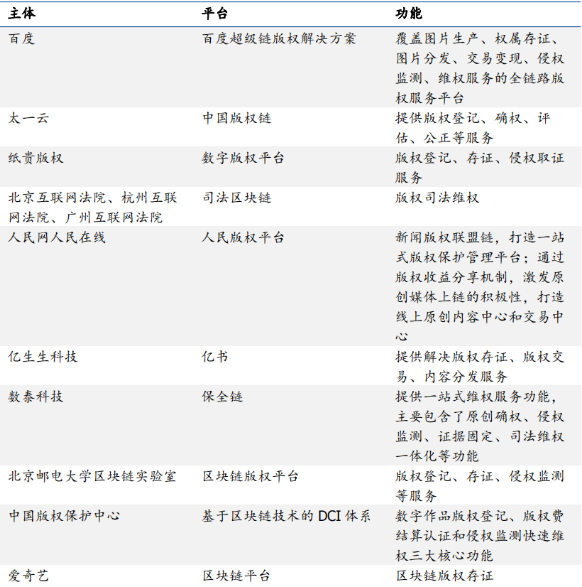
Task: Click the 太一云 row entry
Action: (29, 118)
